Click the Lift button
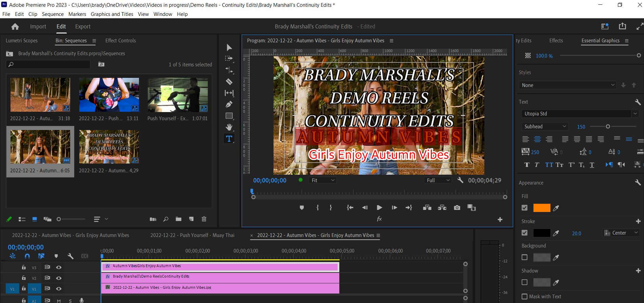644x303 pixels. pos(427,208)
